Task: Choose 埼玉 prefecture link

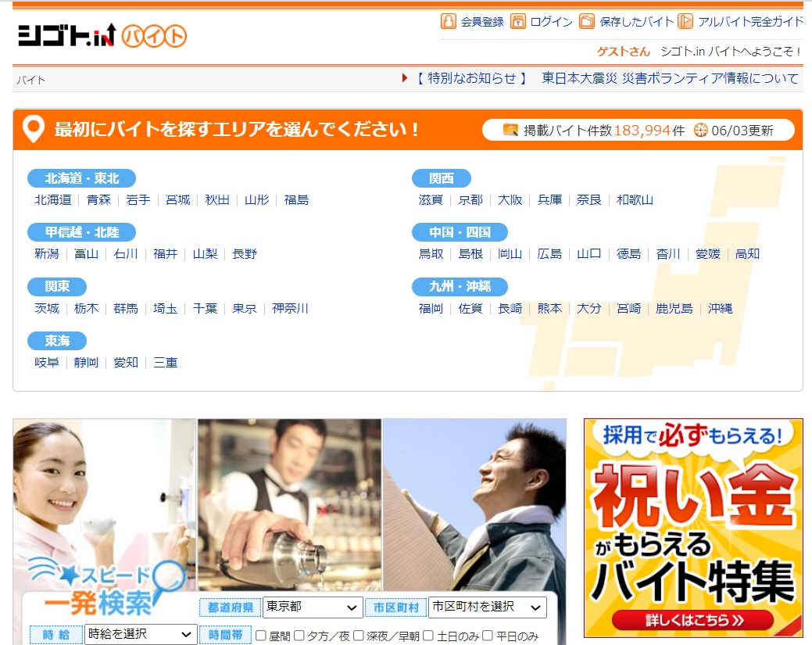Action: pos(166,309)
